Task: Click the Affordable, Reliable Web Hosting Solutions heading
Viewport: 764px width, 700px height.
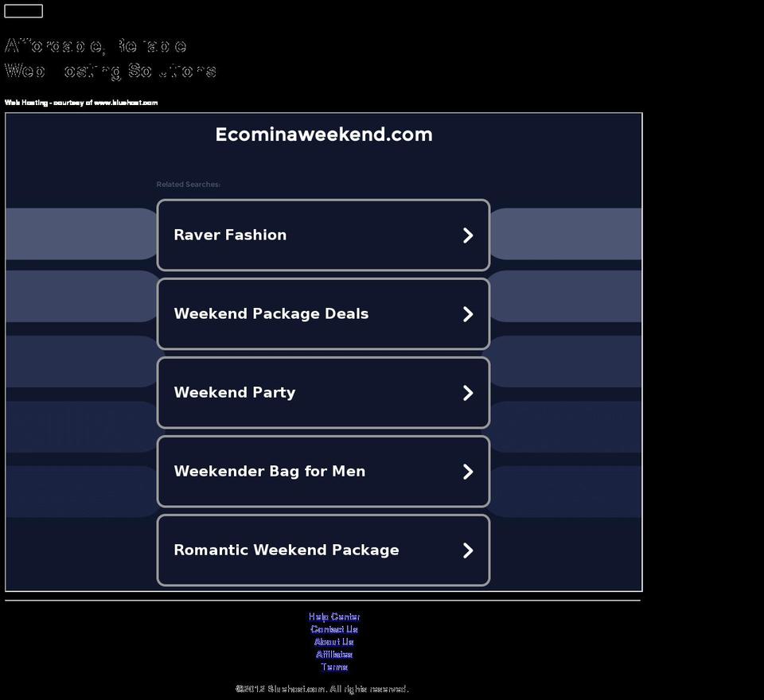Action: (x=110, y=58)
